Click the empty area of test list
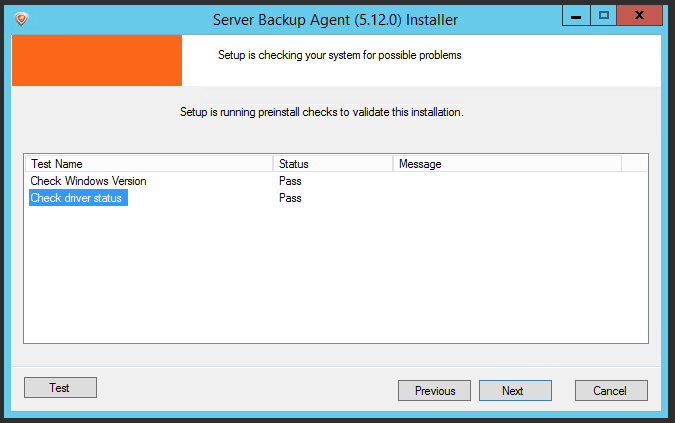Screen dimensions: 675x423 click(x=336, y=275)
